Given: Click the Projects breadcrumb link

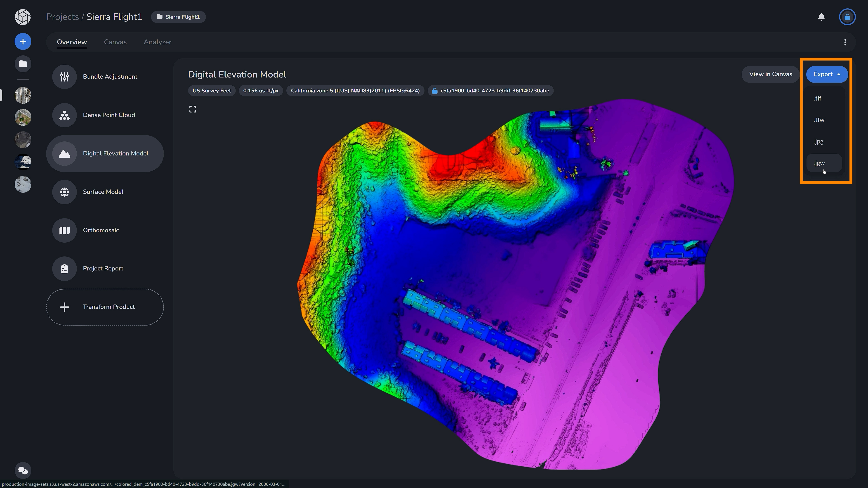Looking at the screenshot, I should (x=62, y=17).
